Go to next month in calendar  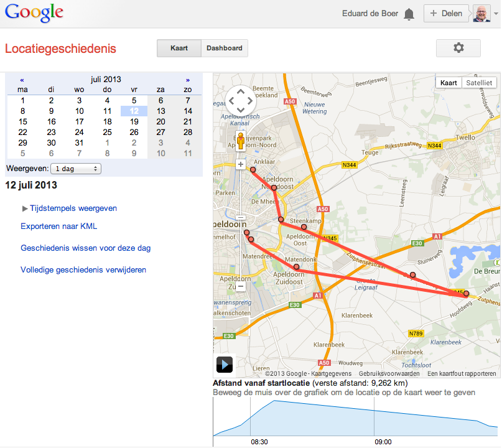pos(188,80)
